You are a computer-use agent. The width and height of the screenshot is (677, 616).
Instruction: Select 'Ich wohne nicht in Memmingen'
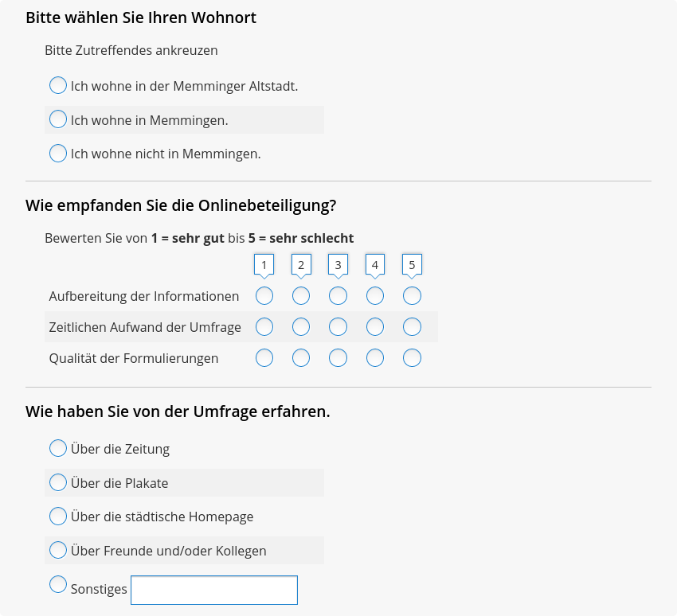[x=58, y=153]
